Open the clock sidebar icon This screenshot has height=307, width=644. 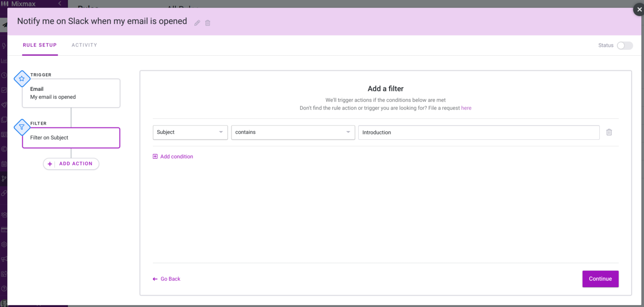click(4, 75)
